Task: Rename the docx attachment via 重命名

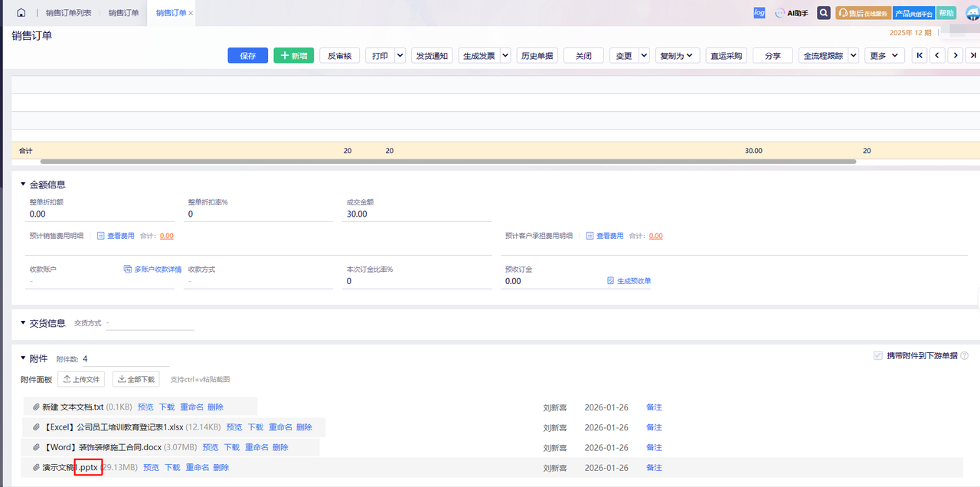Action: click(x=256, y=447)
